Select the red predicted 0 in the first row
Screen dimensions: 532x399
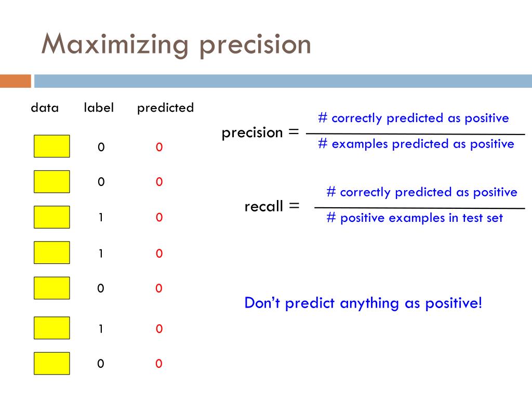[x=159, y=147]
